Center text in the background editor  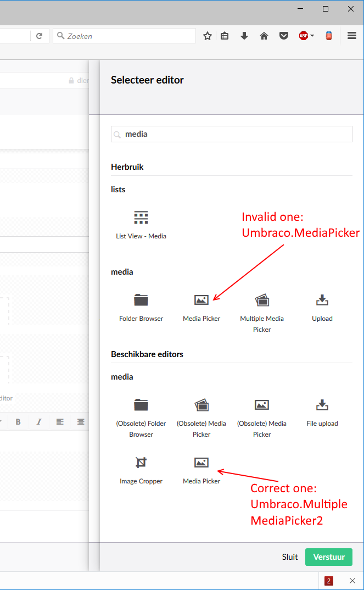click(x=81, y=422)
